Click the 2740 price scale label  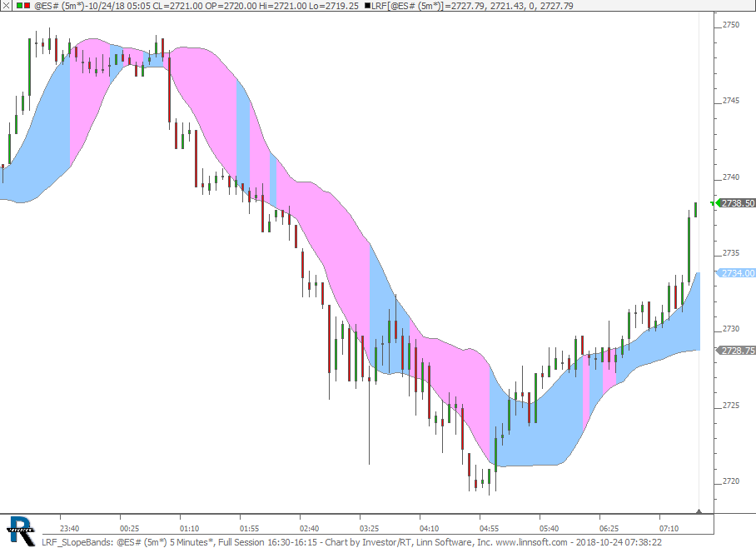[730, 177]
